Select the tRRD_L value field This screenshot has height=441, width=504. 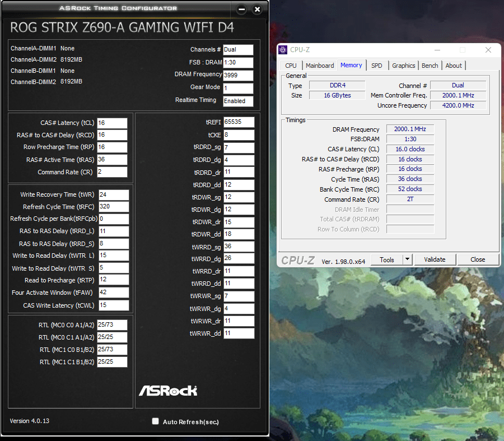114,231
